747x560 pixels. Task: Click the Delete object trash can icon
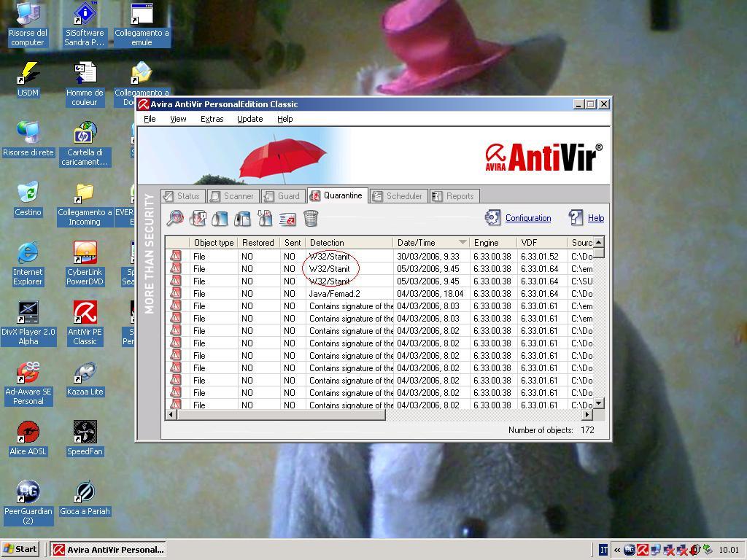click(310, 219)
